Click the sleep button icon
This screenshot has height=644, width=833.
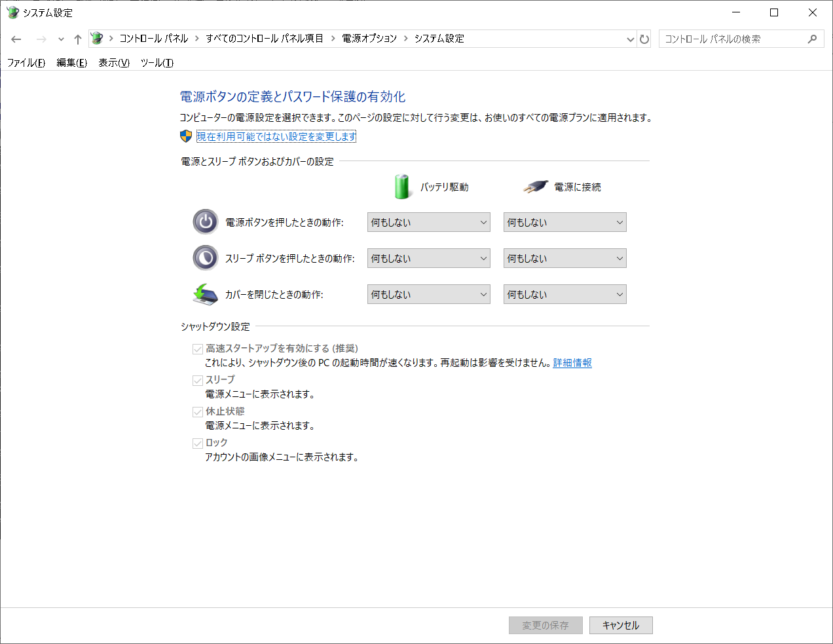click(x=205, y=257)
